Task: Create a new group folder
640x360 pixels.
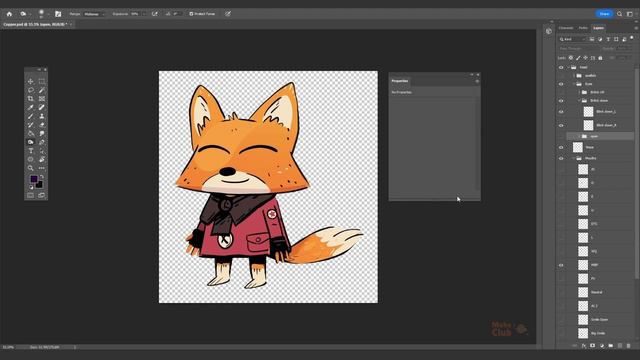Action: [x=611, y=346]
